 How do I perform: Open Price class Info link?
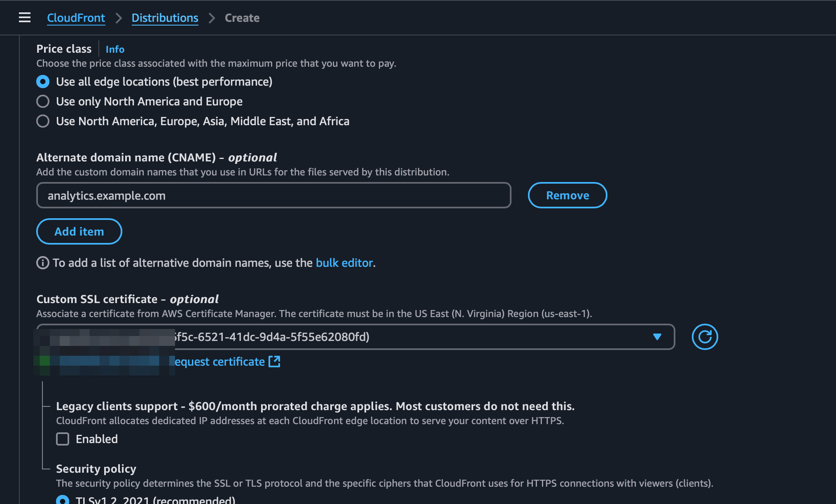click(115, 49)
